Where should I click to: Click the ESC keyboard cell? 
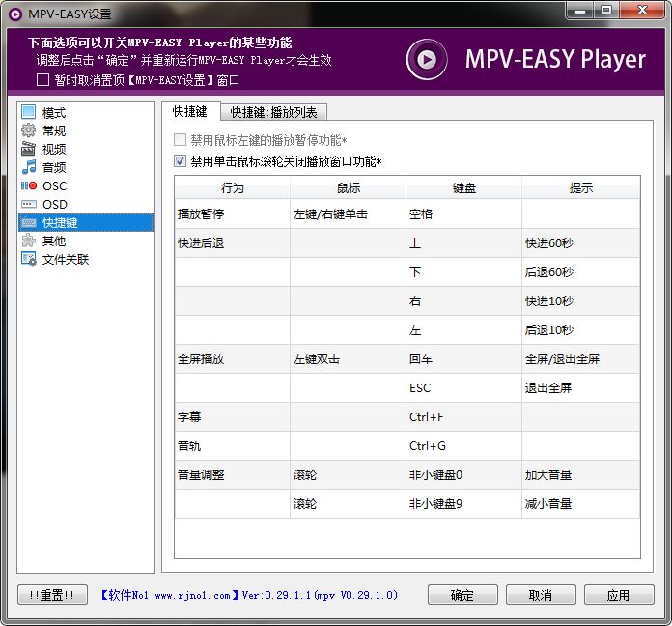(464, 388)
